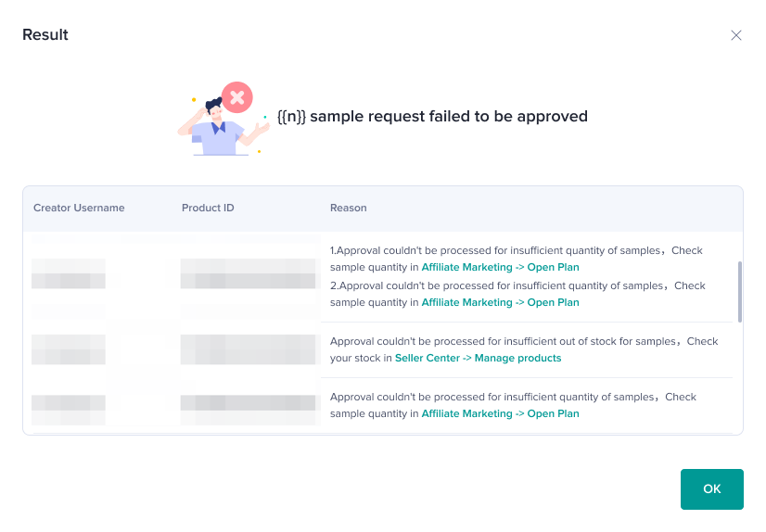Select the third row's blurred product ID

click(249, 404)
